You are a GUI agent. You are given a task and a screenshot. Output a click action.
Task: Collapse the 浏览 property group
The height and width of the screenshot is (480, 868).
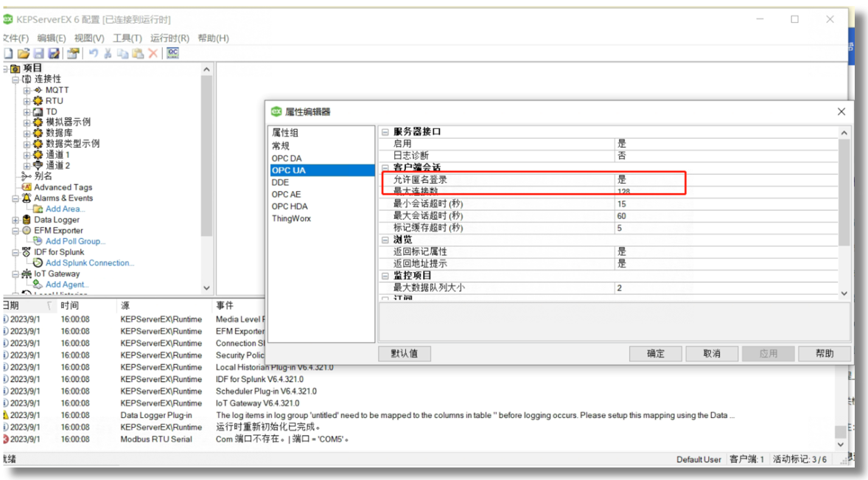tap(385, 240)
